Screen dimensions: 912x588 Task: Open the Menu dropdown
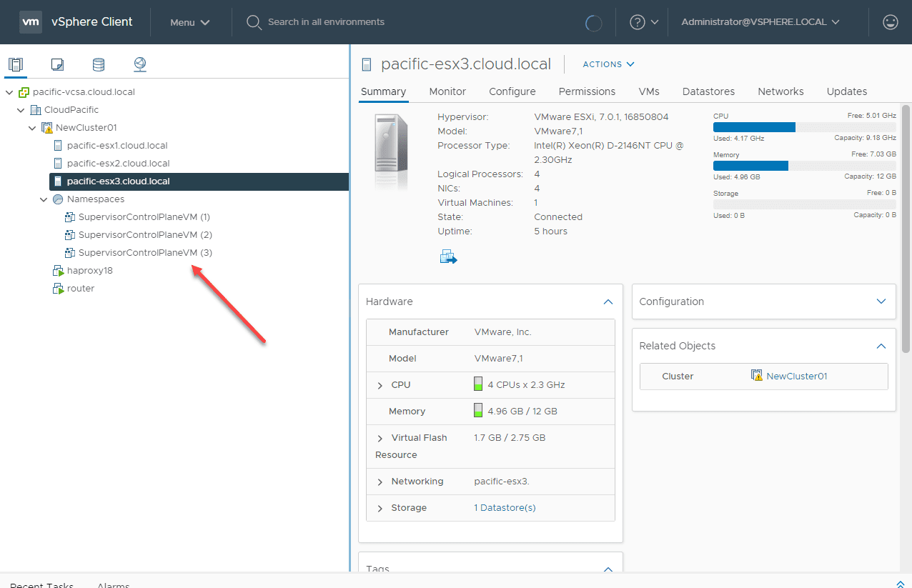click(190, 22)
